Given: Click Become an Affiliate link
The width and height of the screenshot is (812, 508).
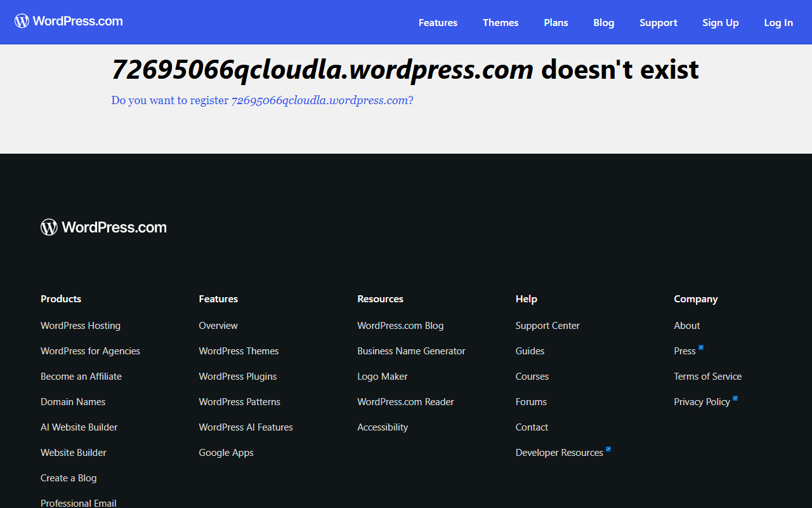Looking at the screenshot, I should tap(81, 377).
